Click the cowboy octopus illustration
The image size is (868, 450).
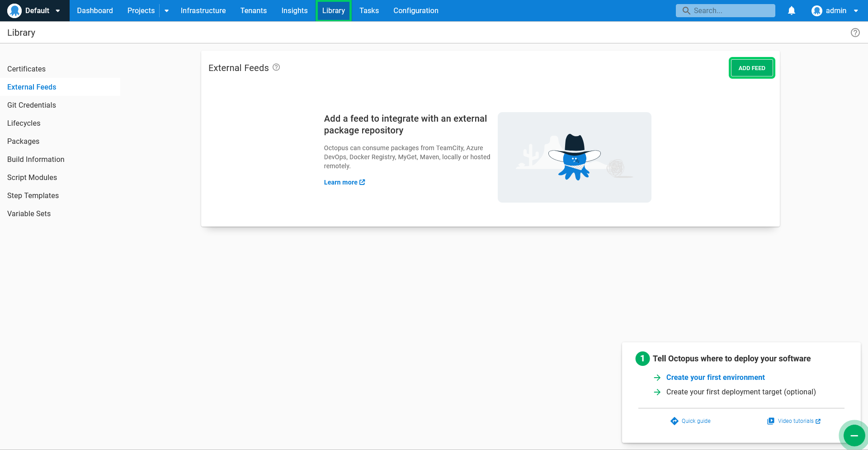pyautogui.click(x=575, y=157)
